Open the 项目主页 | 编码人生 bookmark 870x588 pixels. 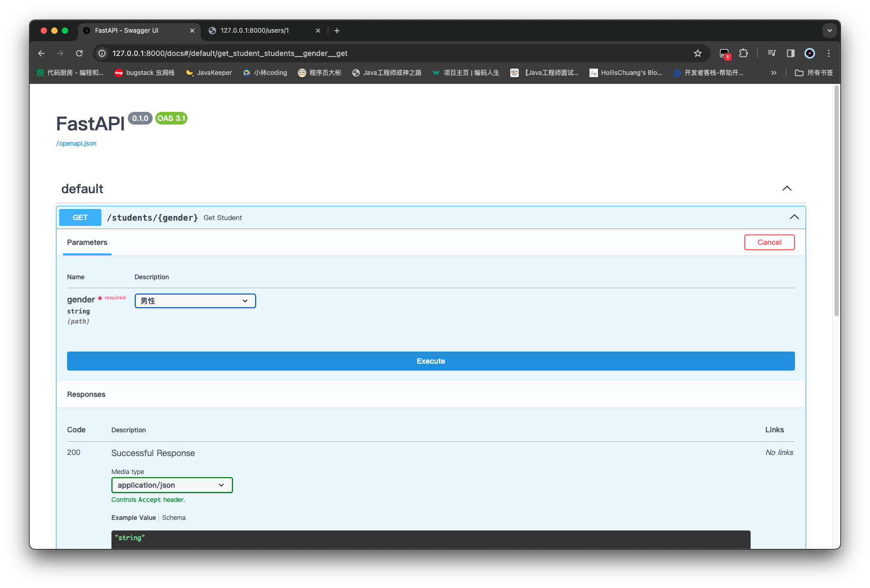pos(466,73)
